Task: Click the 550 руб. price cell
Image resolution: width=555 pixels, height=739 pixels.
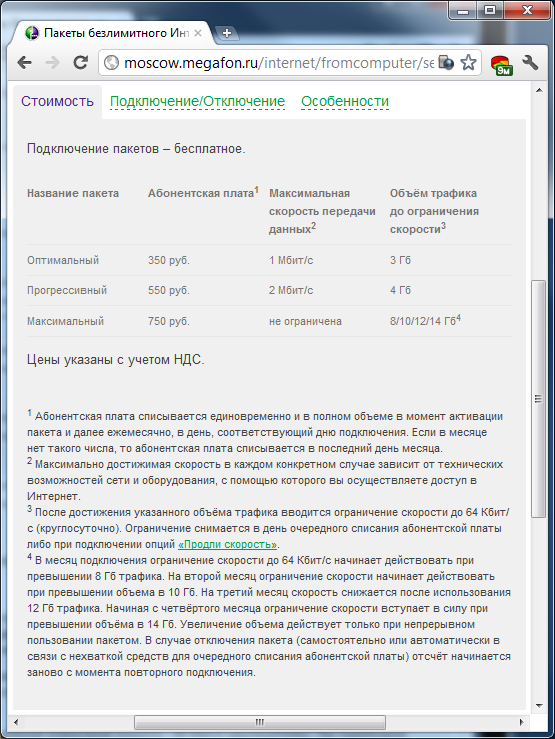Action: coord(169,290)
